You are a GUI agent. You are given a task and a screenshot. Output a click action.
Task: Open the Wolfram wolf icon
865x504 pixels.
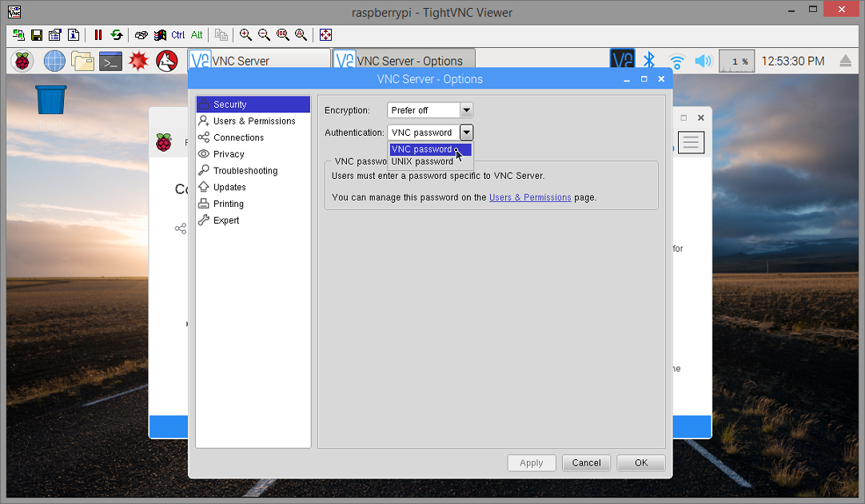tap(166, 61)
